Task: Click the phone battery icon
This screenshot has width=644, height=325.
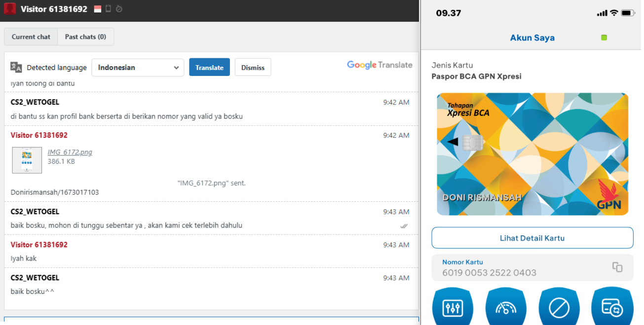Action: (x=628, y=13)
